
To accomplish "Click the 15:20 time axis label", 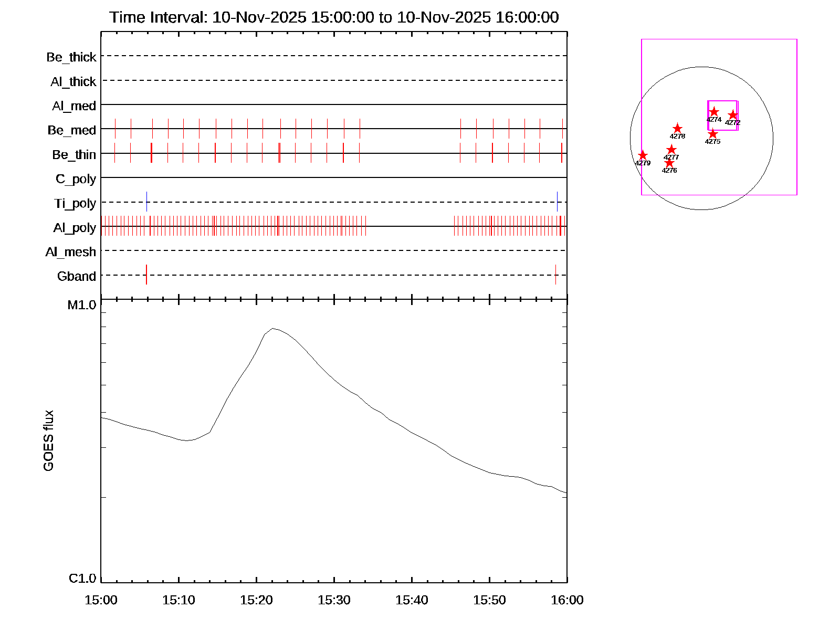I will [256, 600].
